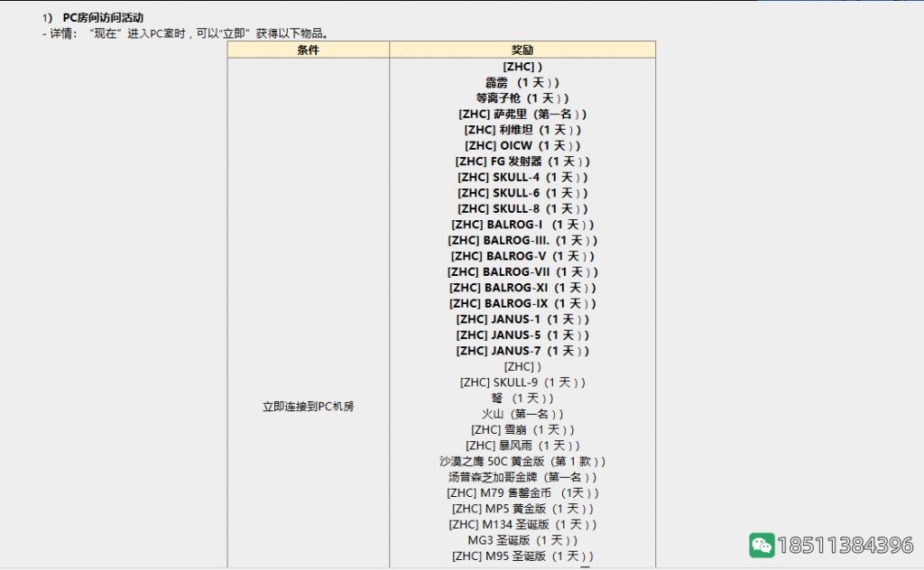Click the 汤普森芝加哥金牌 reward item

pos(522,476)
